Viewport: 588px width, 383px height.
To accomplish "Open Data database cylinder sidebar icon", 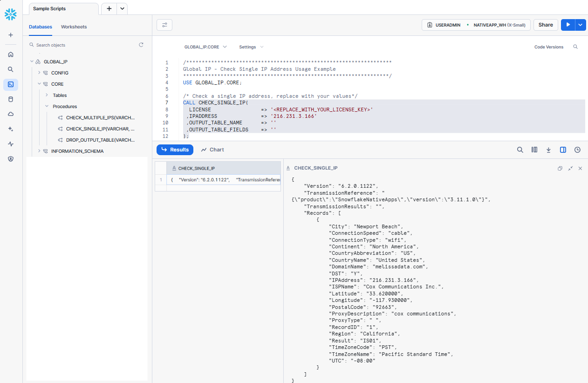I will pyautogui.click(x=11, y=99).
